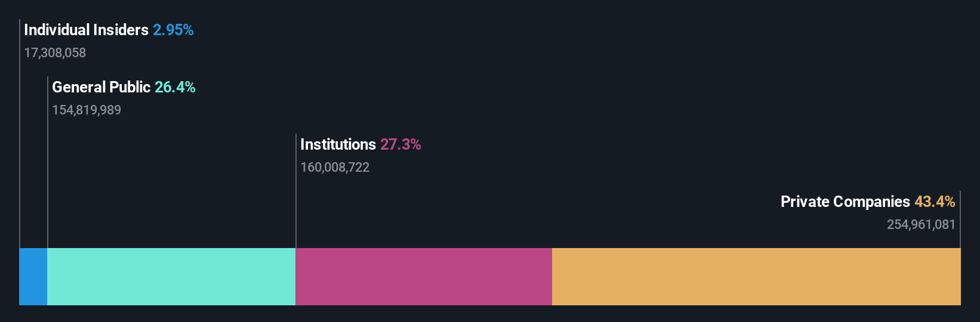Click the 2.95% percentage value
This screenshot has height=322, width=980.
point(173,30)
